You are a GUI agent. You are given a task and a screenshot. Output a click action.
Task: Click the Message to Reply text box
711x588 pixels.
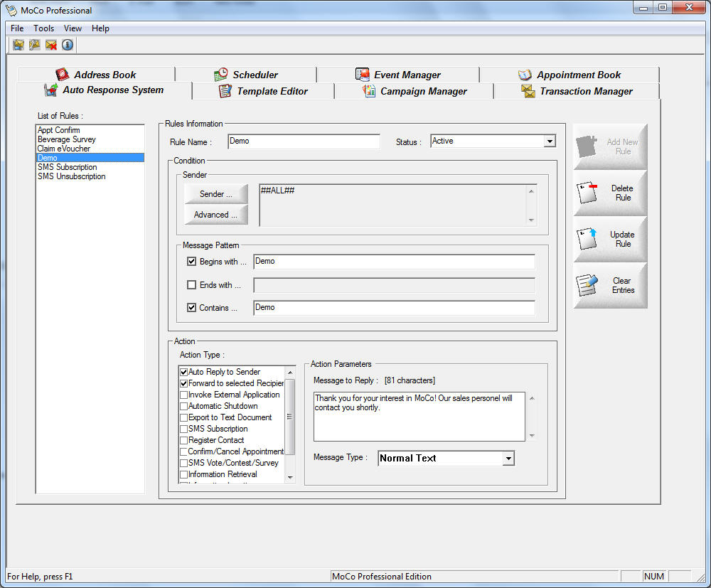coord(419,417)
